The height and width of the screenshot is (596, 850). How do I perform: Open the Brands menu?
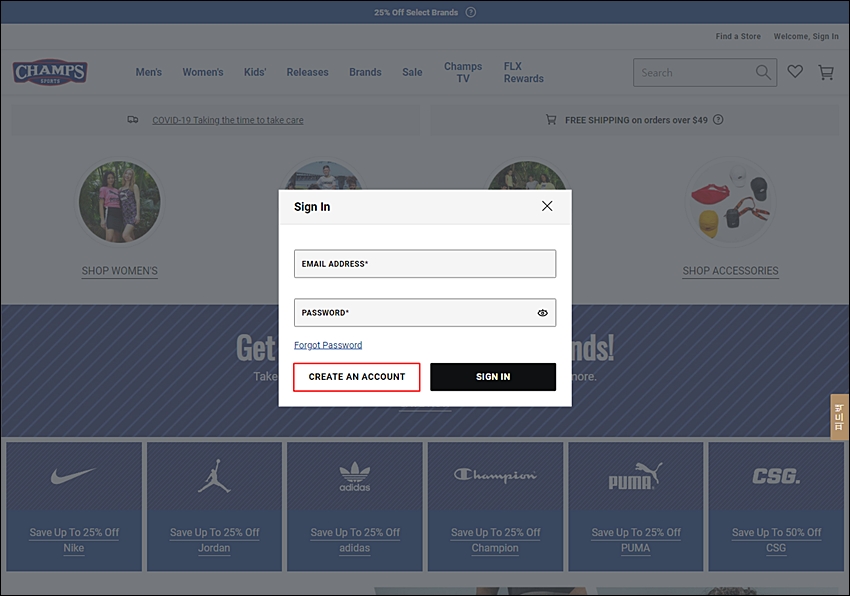tap(365, 72)
